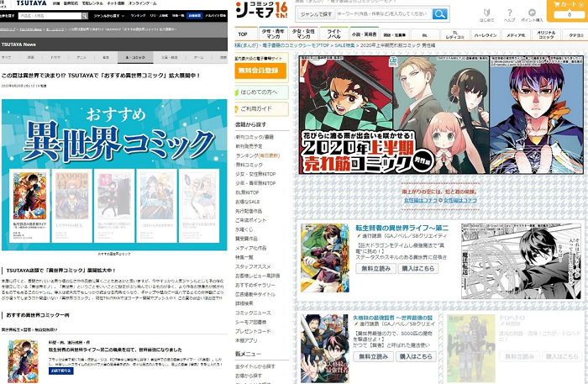Click ランキング in the TSUTAYA black bar
588x384 pixels.
tap(138, 16)
